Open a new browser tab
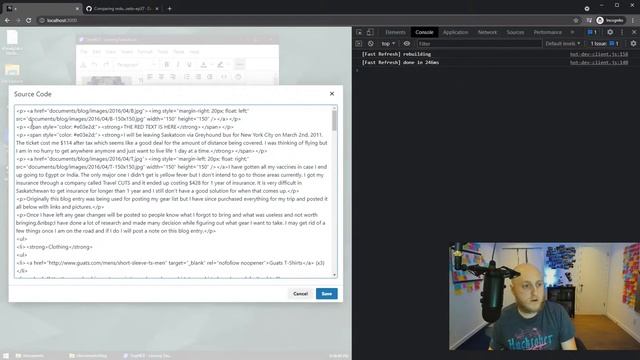 169,9
